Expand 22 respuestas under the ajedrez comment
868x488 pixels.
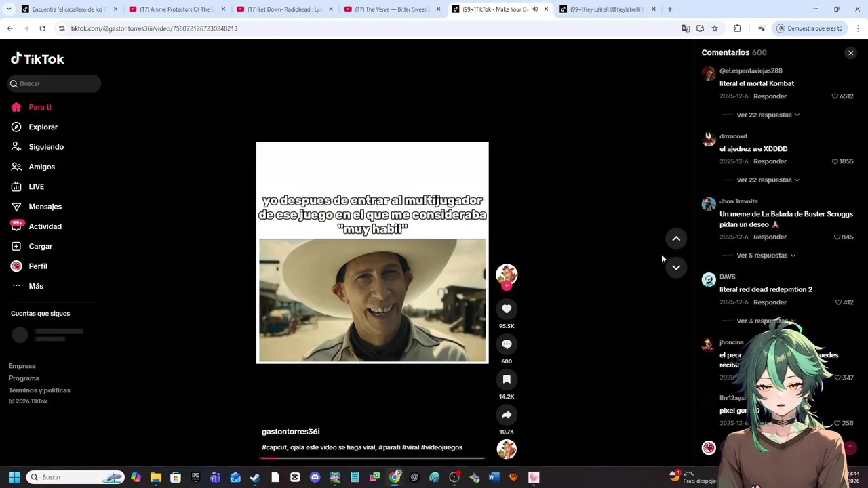[768, 180]
